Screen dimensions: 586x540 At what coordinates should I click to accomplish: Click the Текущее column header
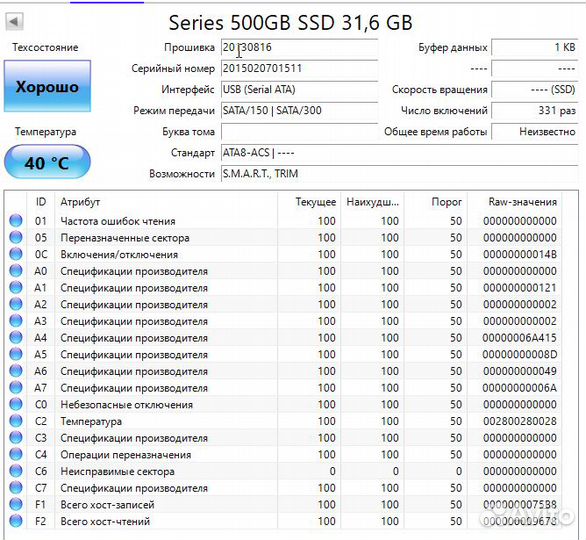click(309, 202)
